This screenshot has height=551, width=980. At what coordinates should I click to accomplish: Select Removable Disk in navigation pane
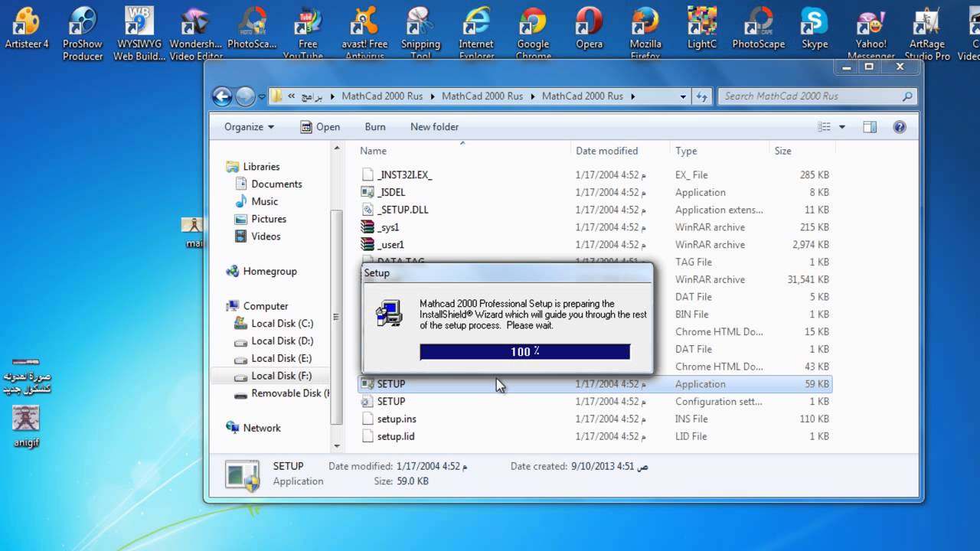pos(282,394)
